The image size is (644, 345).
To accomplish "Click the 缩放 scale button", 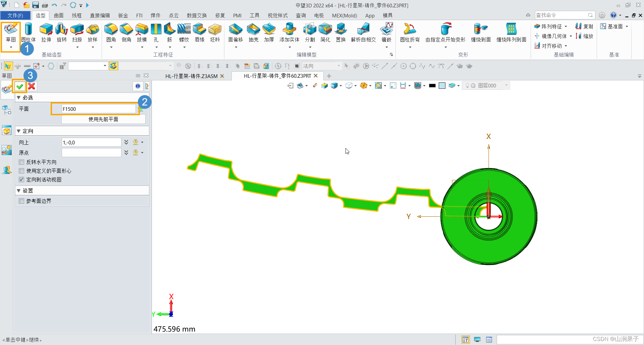I will coord(584,36).
